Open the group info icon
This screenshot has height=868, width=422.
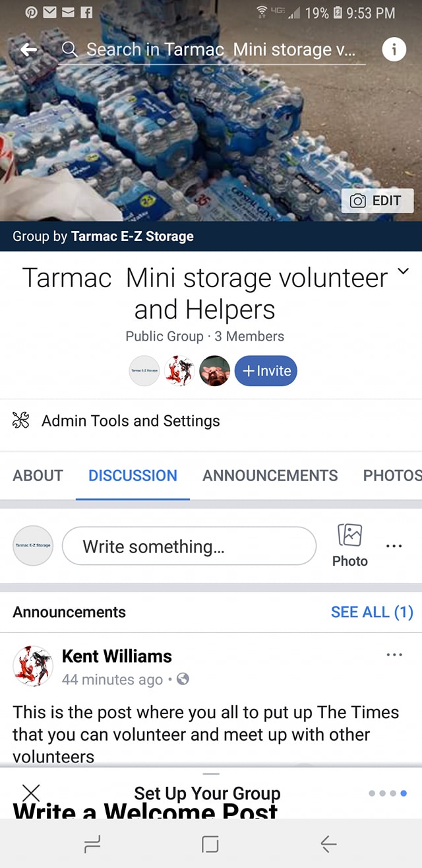coord(394,50)
